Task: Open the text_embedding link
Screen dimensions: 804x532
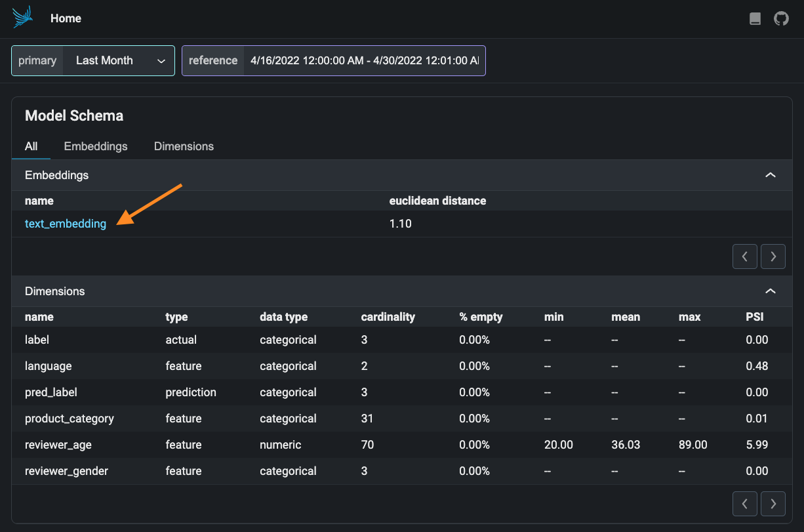Action: pyautogui.click(x=66, y=224)
